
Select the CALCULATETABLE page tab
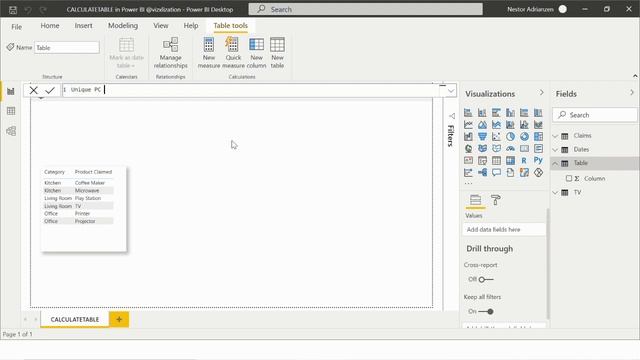coord(75,319)
